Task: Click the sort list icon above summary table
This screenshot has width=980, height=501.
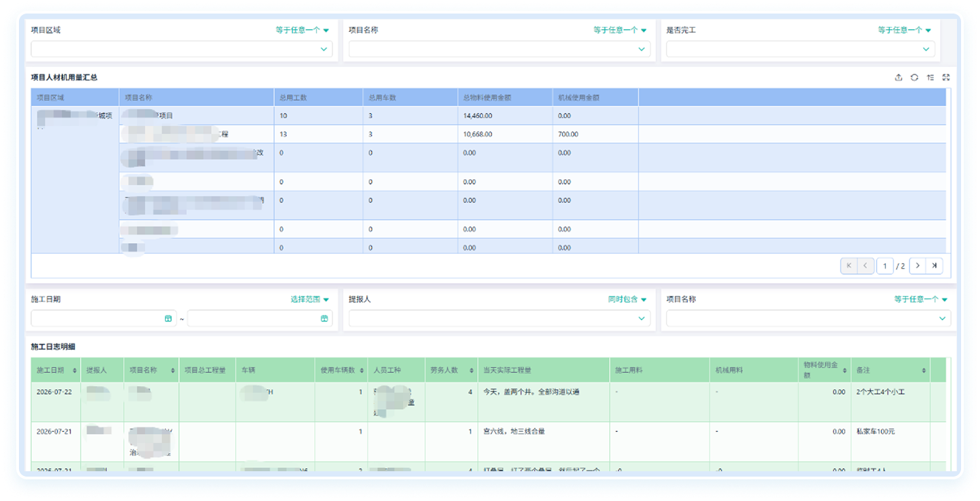Action: pos(931,78)
